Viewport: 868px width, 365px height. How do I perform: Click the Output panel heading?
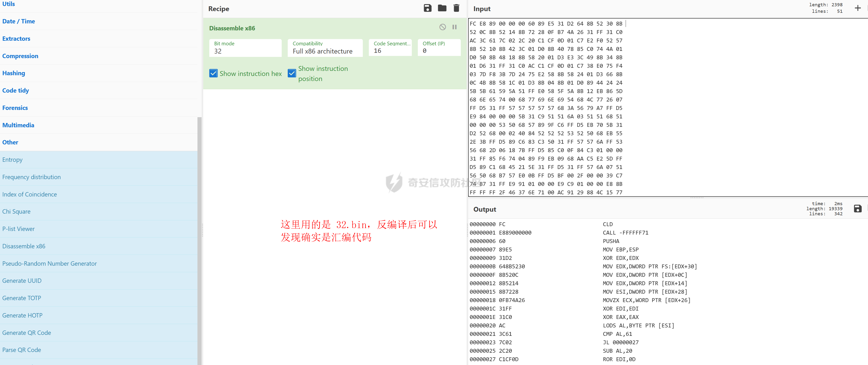click(x=484, y=209)
